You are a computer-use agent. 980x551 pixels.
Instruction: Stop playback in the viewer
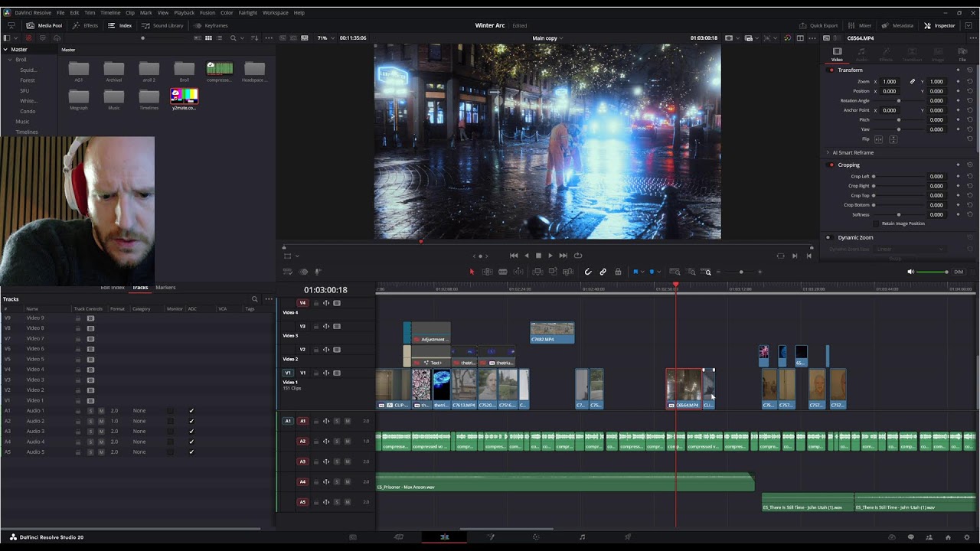click(x=538, y=256)
